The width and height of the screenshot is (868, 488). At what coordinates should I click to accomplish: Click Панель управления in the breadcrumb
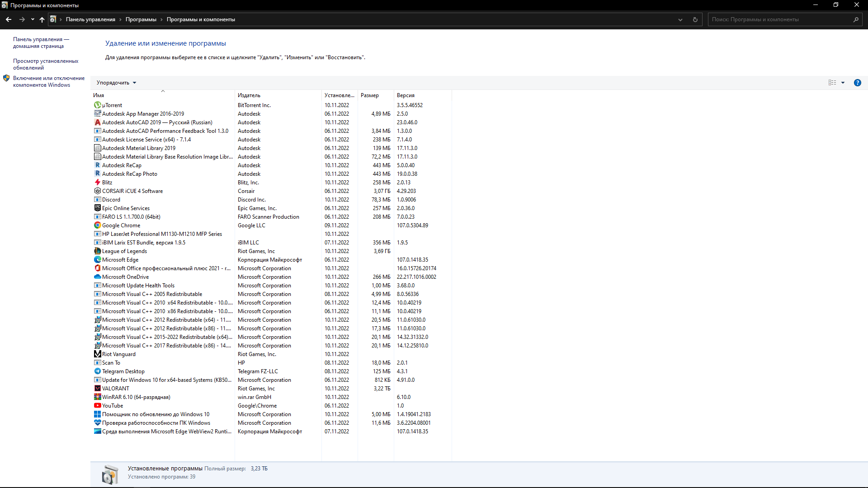[x=90, y=19]
